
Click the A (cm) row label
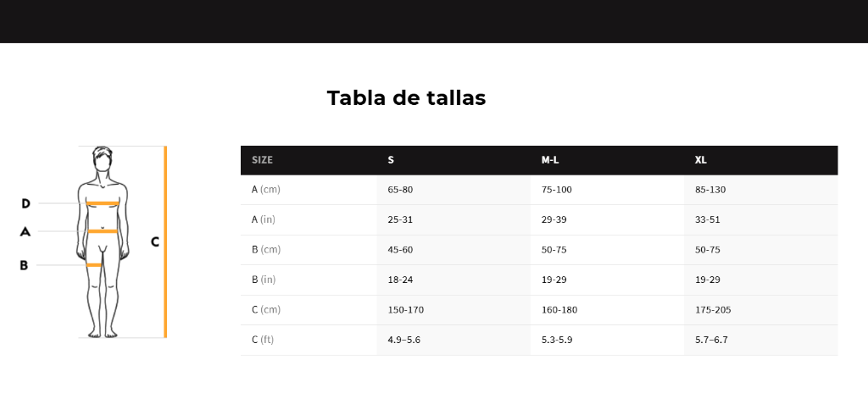(266, 190)
